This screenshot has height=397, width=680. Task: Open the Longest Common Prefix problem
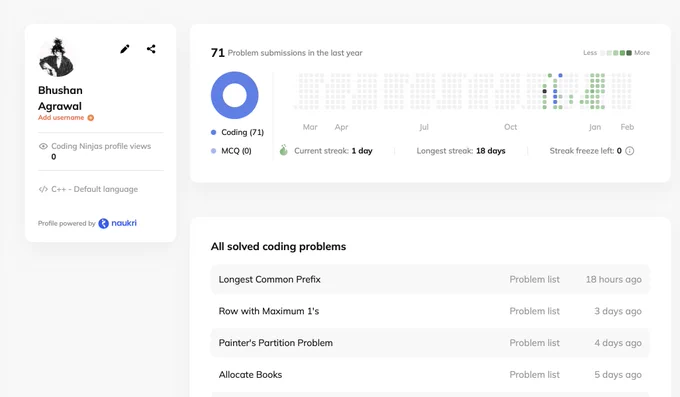270,279
